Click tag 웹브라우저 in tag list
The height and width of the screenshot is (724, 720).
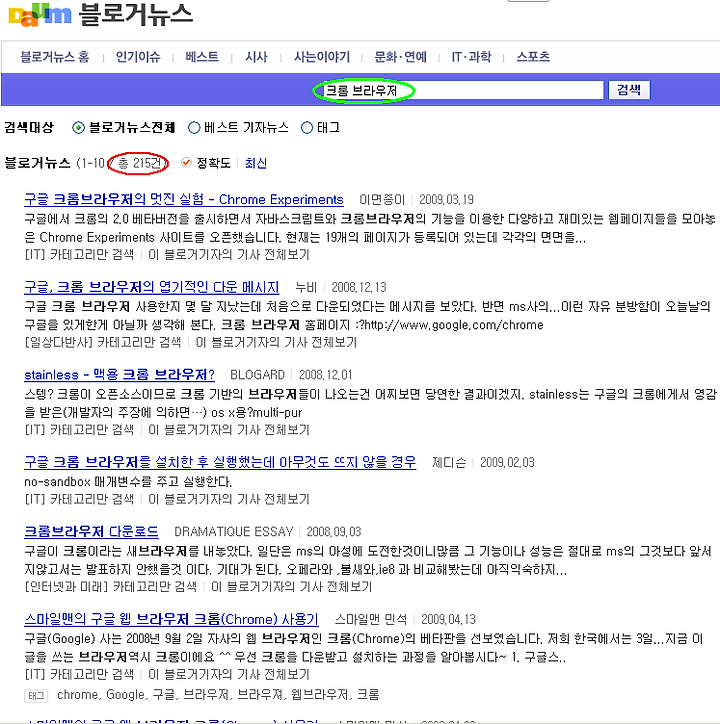point(321,695)
